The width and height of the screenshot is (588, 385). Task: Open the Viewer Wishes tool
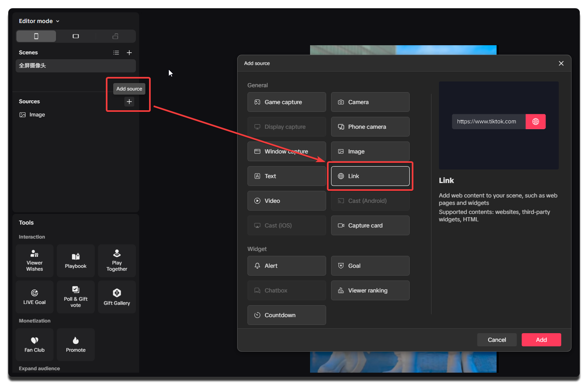34,260
